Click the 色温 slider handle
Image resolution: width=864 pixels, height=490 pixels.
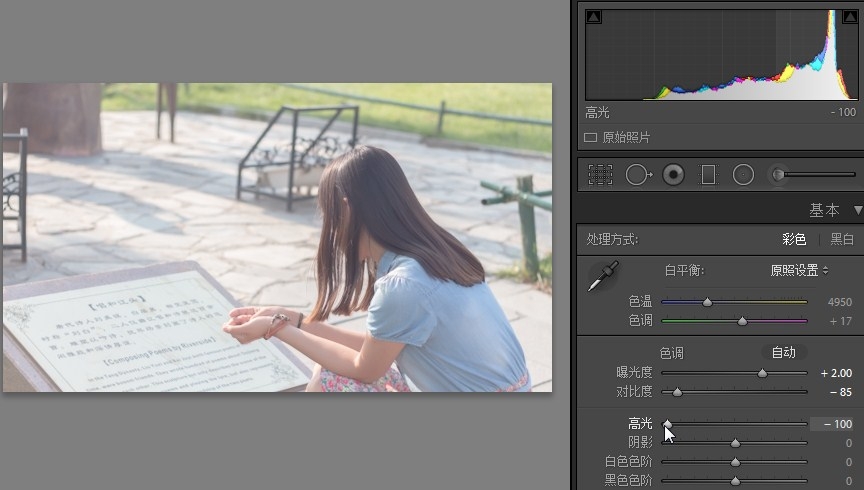[708, 301]
